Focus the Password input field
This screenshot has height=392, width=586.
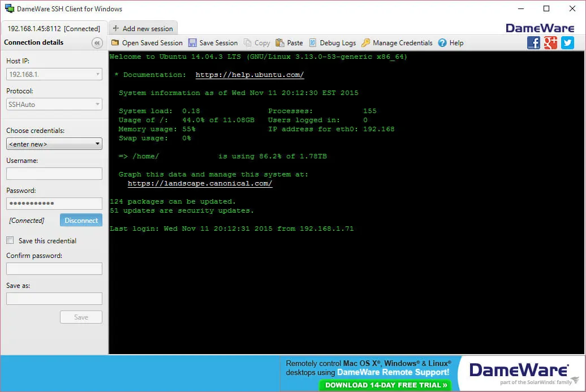pyautogui.click(x=54, y=203)
